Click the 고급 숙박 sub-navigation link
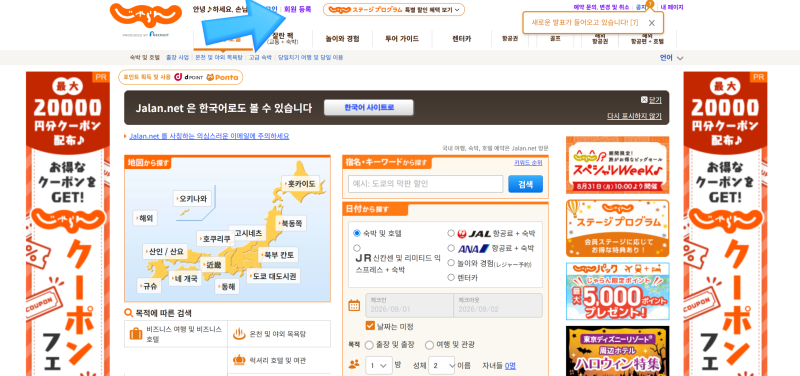 [x=260, y=58]
